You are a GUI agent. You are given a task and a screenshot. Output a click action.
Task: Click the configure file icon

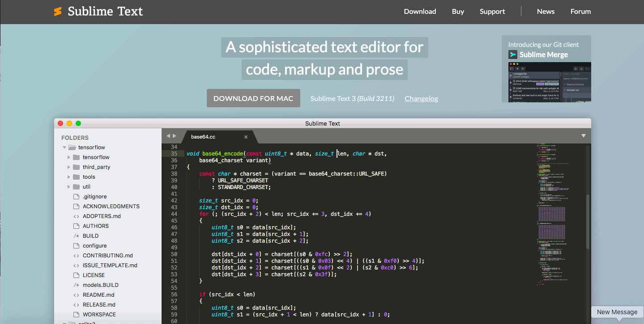click(x=76, y=246)
